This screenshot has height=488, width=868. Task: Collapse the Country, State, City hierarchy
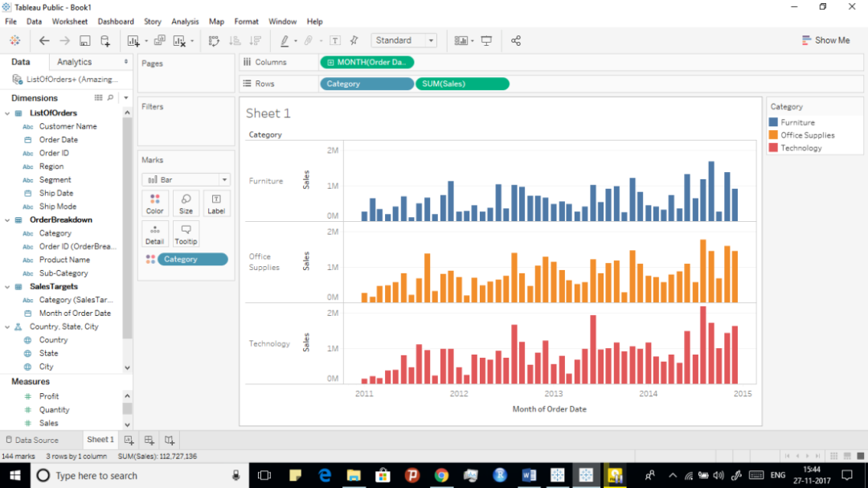pos(7,327)
